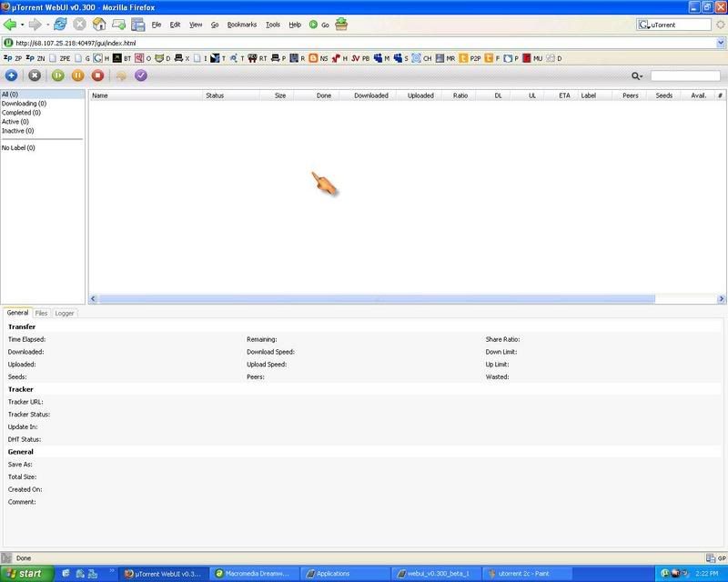Image resolution: width=728 pixels, height=582 pixels.
Task: Open the Google search engine selector dropdown
Action: click(643, 25)
